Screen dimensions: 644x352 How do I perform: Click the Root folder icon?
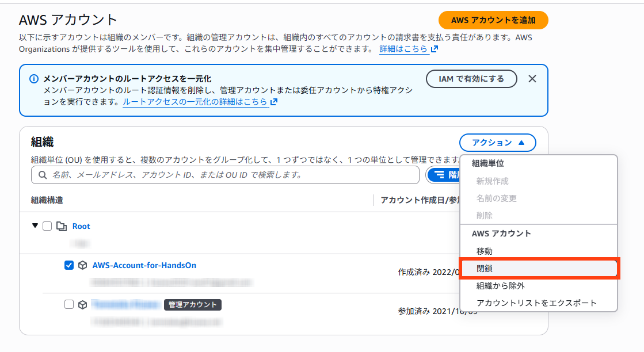click(x=62, y=227)
